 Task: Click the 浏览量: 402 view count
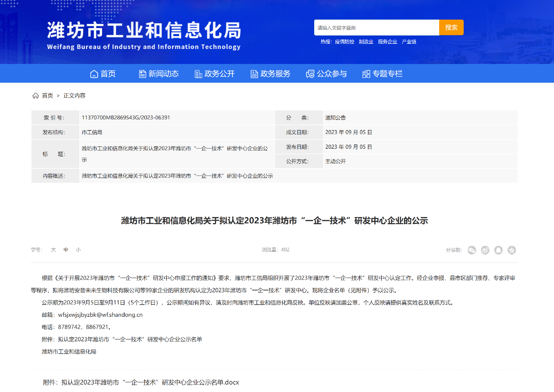click(276, 250)
